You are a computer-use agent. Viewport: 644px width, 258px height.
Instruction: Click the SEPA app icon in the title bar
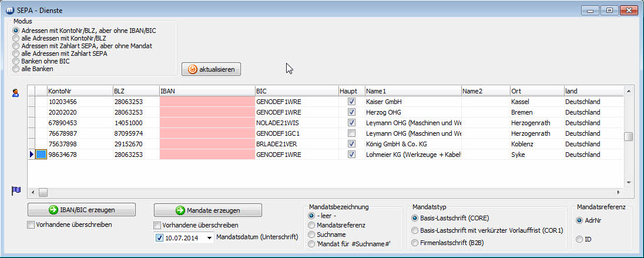tap(9, 10)
